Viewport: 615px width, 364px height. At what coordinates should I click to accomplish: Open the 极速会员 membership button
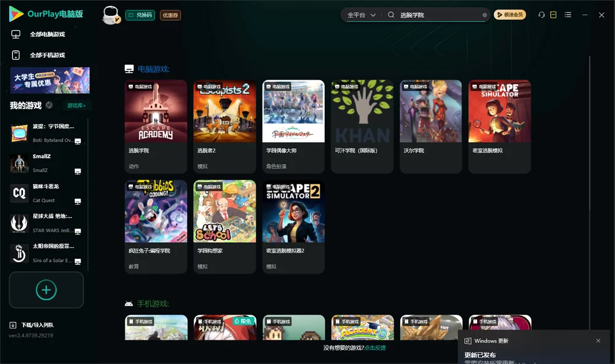[x=509, y=15]
